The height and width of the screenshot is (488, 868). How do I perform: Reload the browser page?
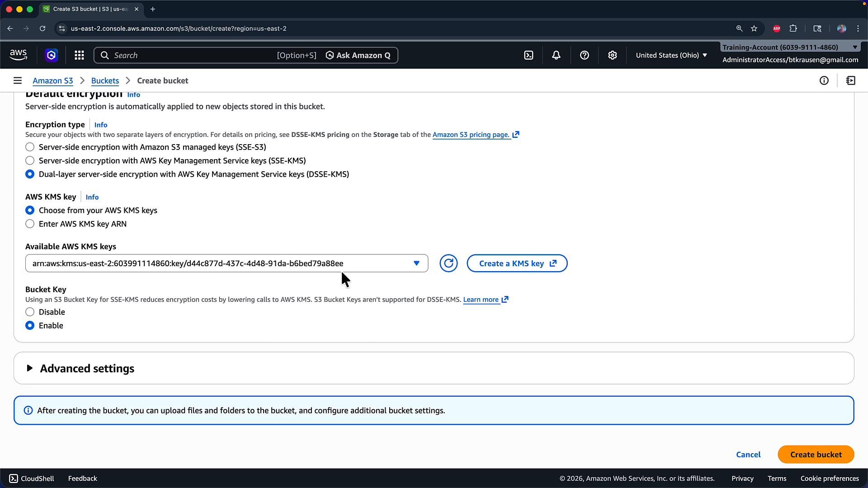click(42, 28)
